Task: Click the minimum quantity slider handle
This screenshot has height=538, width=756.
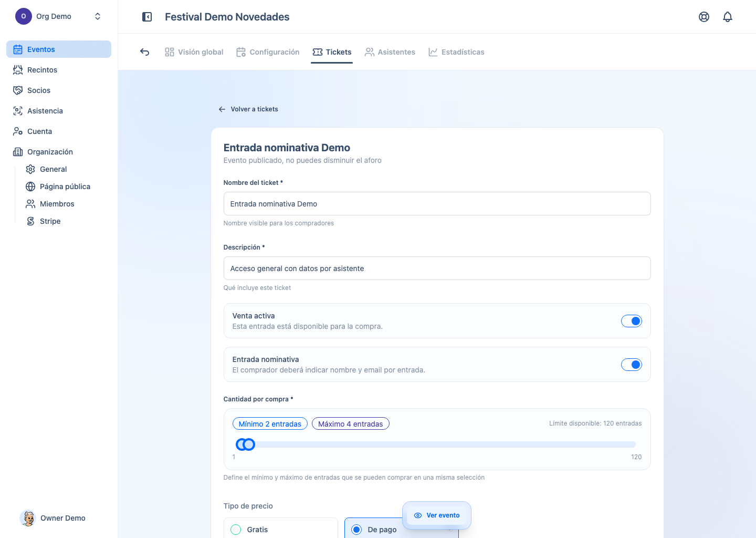Action: 241,444
